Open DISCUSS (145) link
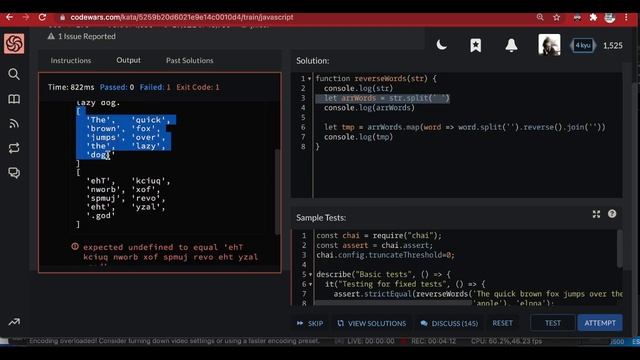 coord(449,323)
